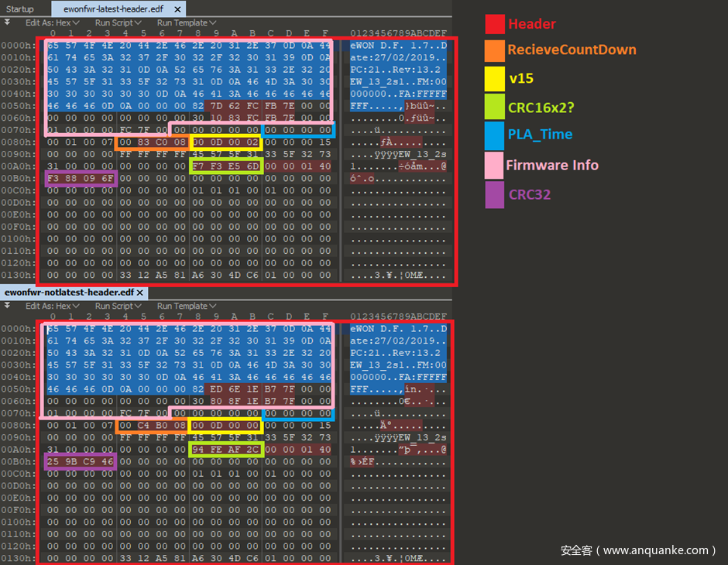The width and height of the screenshot is (728, 565).
Task: Switch to the Startup tab
Action: (x=19, y=9)
